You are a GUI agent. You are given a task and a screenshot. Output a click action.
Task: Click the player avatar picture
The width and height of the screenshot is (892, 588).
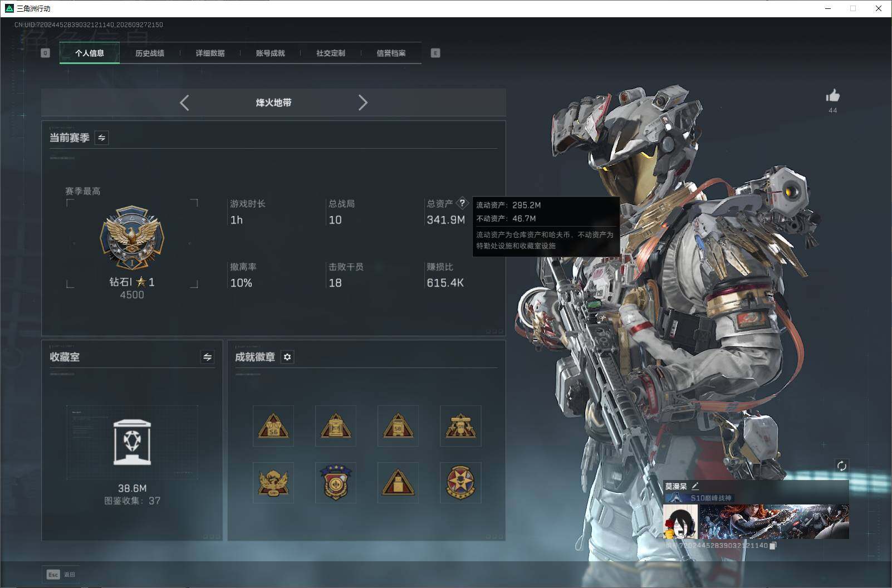pos(680,522)
